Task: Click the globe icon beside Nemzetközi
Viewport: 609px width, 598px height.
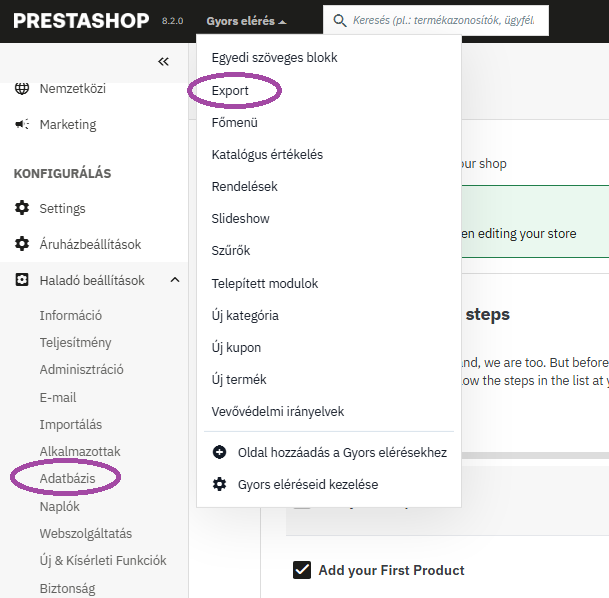Action: click(22, 89)
